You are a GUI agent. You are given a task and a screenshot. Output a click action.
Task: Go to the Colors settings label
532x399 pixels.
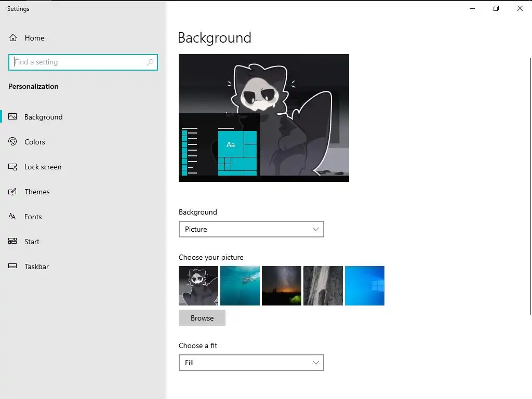[x=35, y=142]
